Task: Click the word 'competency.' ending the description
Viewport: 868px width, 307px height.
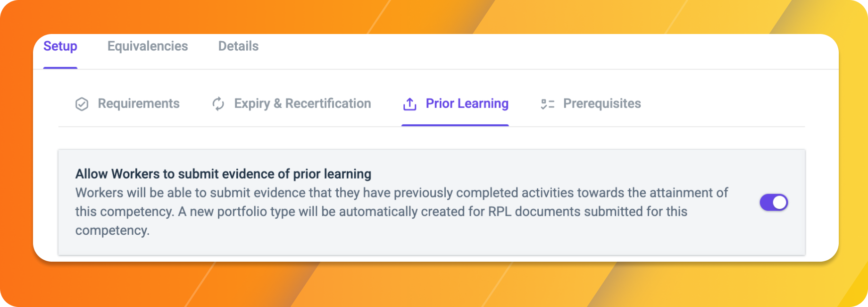Action: click(112, 230)
